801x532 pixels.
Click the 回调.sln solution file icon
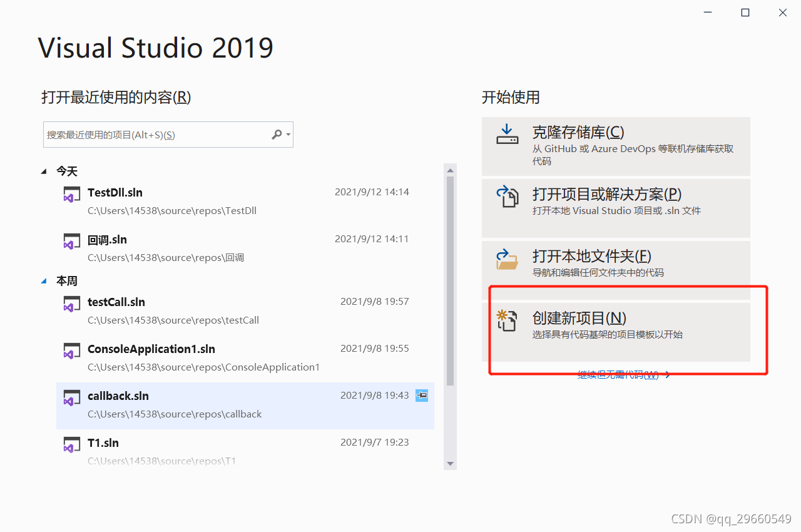click(72, 241)
